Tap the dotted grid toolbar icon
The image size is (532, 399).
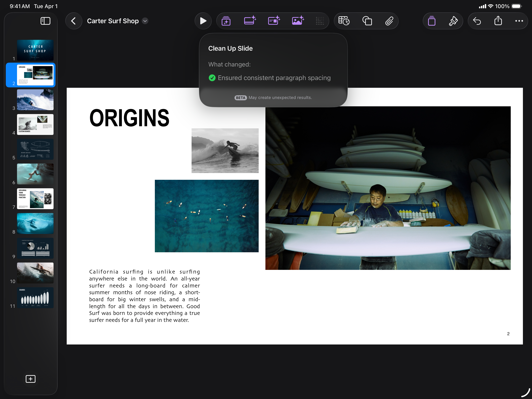(x=320, y=21)
